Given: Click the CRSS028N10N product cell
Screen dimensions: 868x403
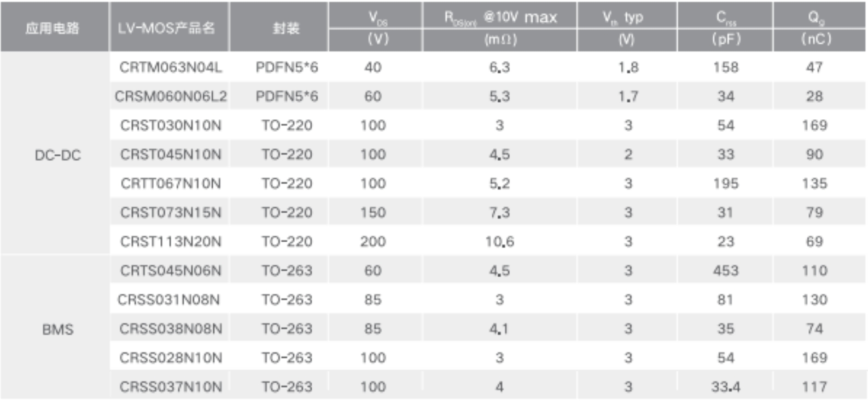Looking at the screenshot, I should (170, 358).
